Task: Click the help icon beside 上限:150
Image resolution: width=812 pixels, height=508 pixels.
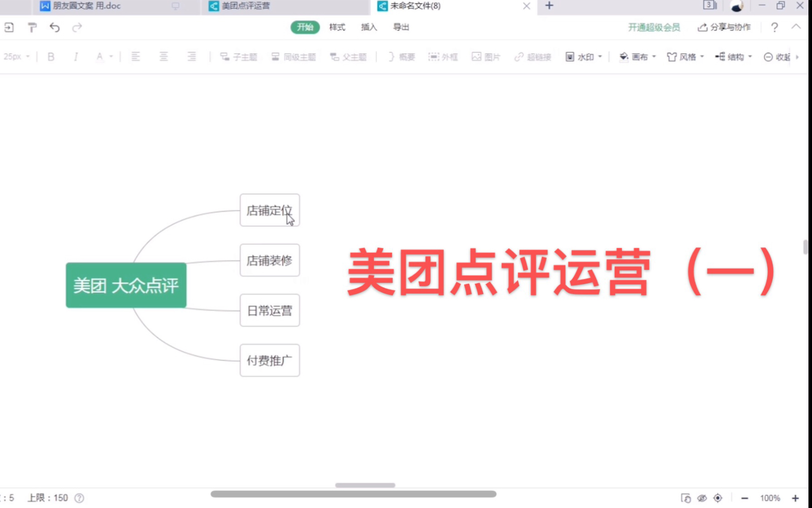Action: [79, 498]
